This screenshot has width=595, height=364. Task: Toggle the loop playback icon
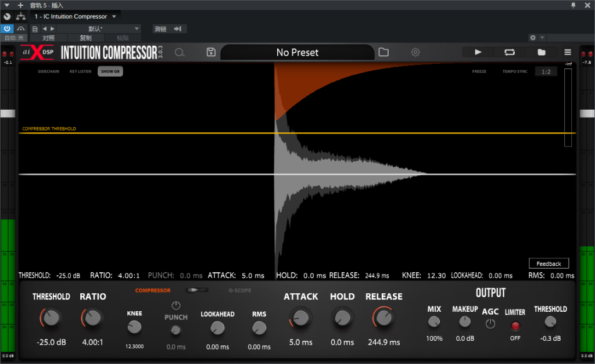click(x=509, y=52)
